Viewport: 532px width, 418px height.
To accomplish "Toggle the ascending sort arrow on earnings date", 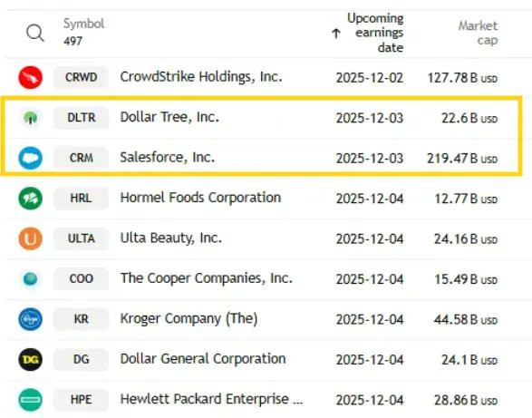I will point(336,34).
